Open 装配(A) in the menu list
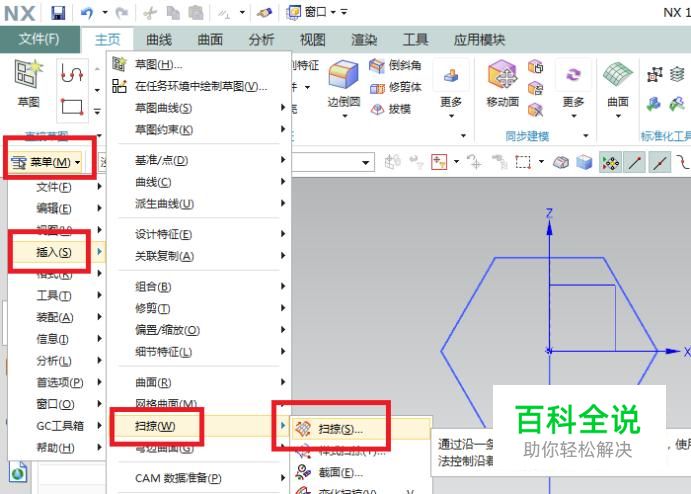This screenshot has width=691, height=494. pyautogui.click(x=56, y=317)
